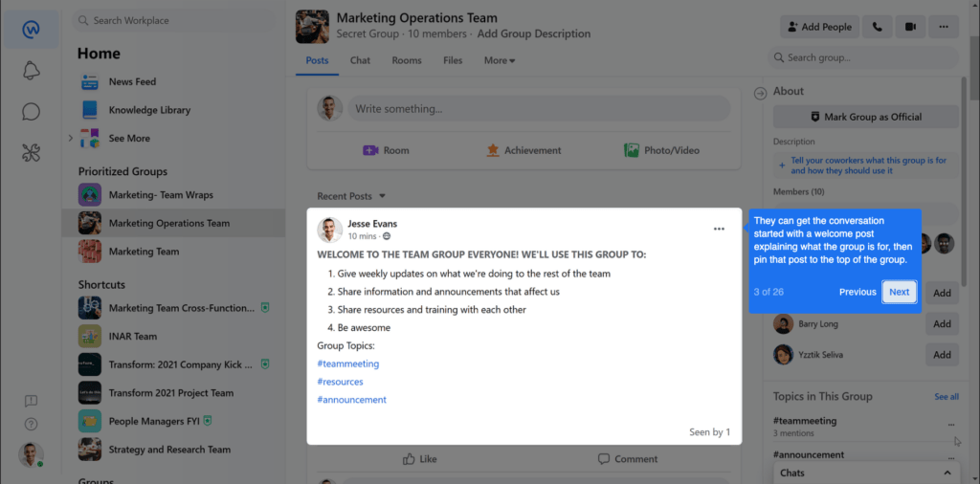The image size is (980, 484).
Task: Click the News Feed icon
Action: coord(90,82)
